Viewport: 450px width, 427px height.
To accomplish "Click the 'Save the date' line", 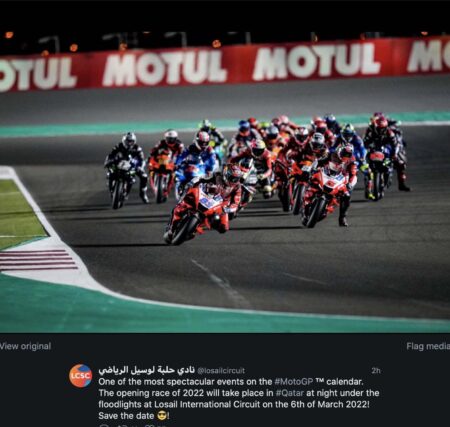I will (134, 416).
